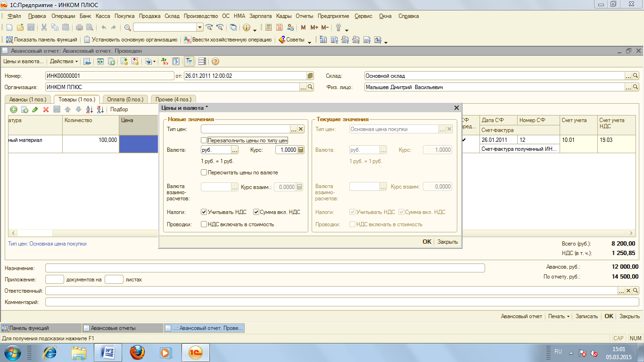
Task: Switch to Панель функций in bottom panel
Action: (x=41, y=328)
